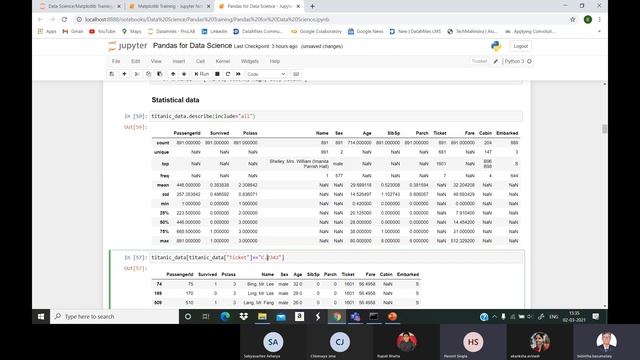Cut selected cells using the scissors icon
Viewport: 640px width, 360px height.
coord(137,74)
